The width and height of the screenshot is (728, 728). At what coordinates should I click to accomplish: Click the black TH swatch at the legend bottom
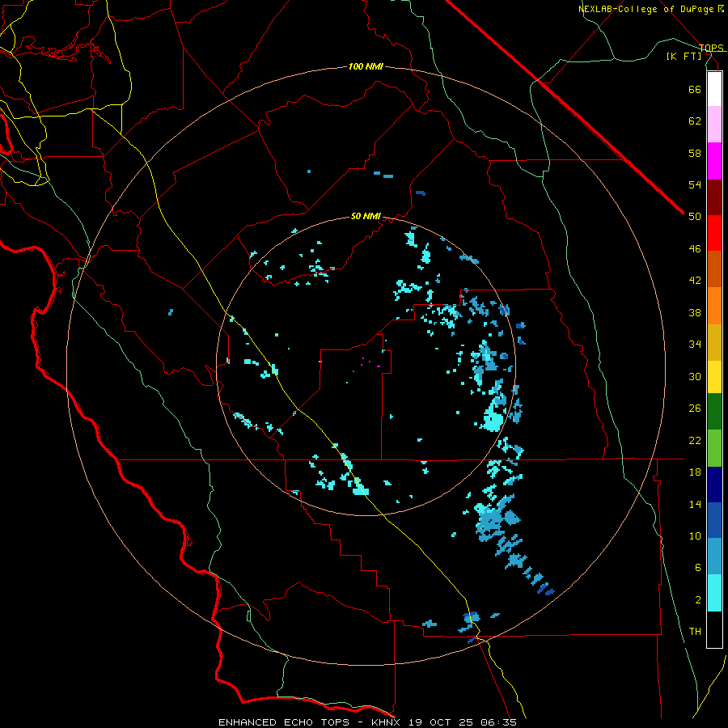(714, 629)
